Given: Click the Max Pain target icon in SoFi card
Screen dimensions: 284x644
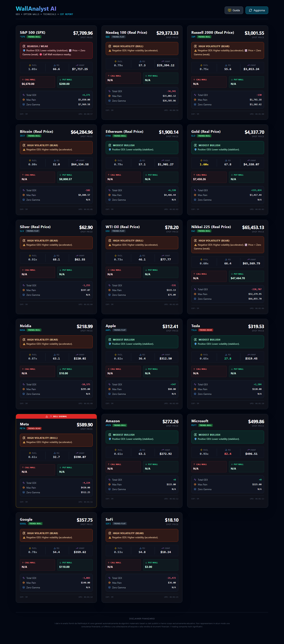Looking at the screenshot, I should pyautogui.click(x=109, y=583).
